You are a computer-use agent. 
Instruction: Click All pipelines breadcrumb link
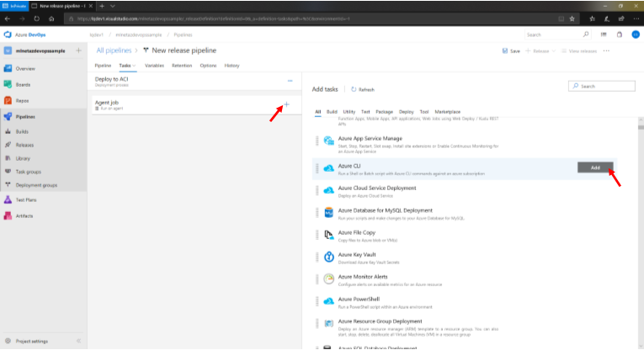click(116, 50)
